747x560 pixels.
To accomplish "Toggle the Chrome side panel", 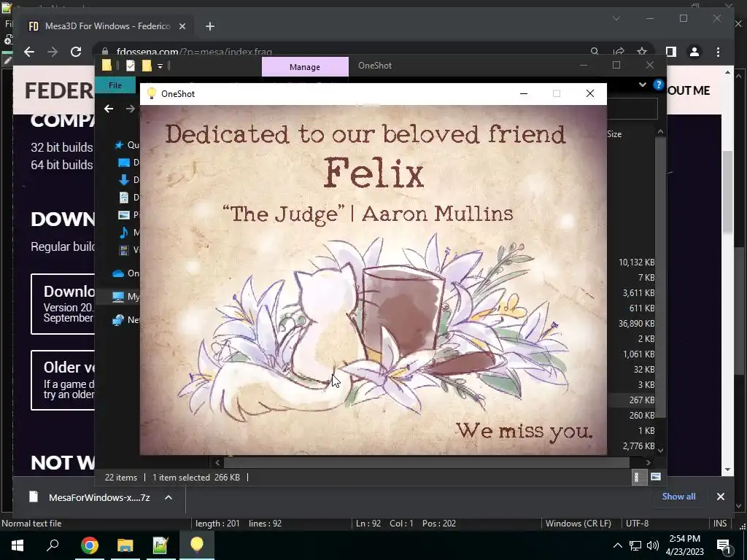I will (671, 52).
